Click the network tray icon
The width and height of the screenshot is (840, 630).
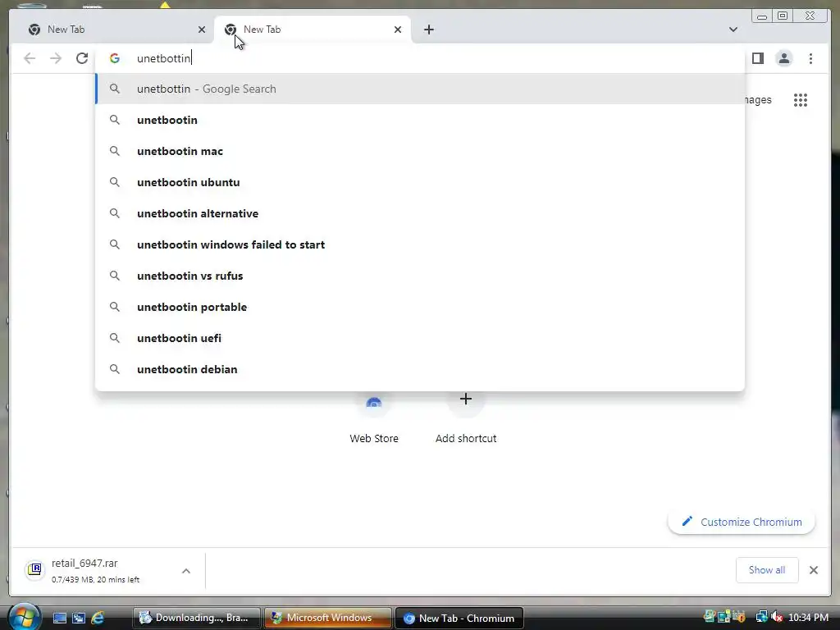pos(761,617)
